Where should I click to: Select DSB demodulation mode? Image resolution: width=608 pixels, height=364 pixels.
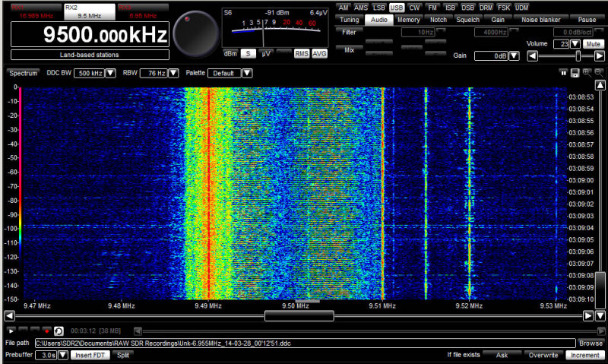[467, 8]
